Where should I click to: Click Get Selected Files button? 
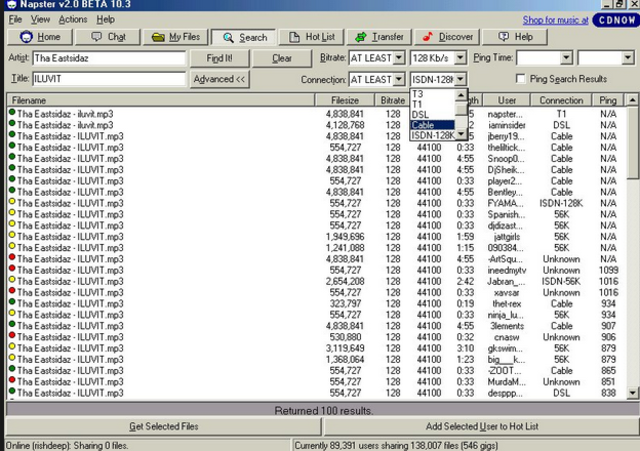(164, 427)
